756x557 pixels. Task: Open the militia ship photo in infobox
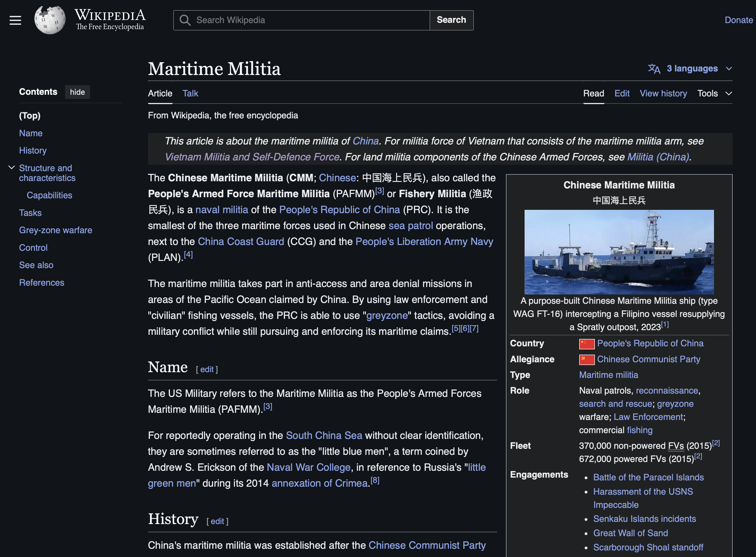[619, 252]
